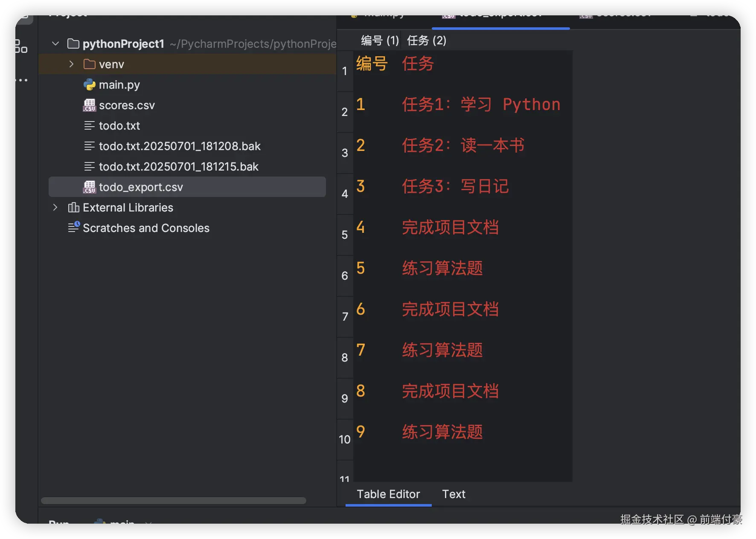Click the Scratches and Consoles icon
756x539 pixels.
click(74, 227)
